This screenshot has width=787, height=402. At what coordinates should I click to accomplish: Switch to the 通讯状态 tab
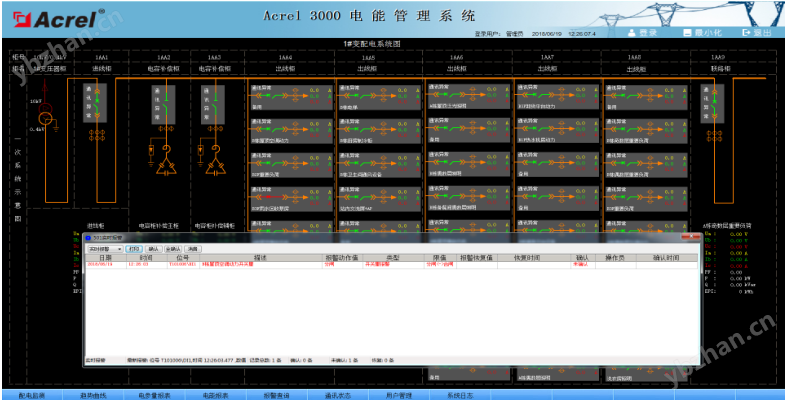(x=338, y=396)
